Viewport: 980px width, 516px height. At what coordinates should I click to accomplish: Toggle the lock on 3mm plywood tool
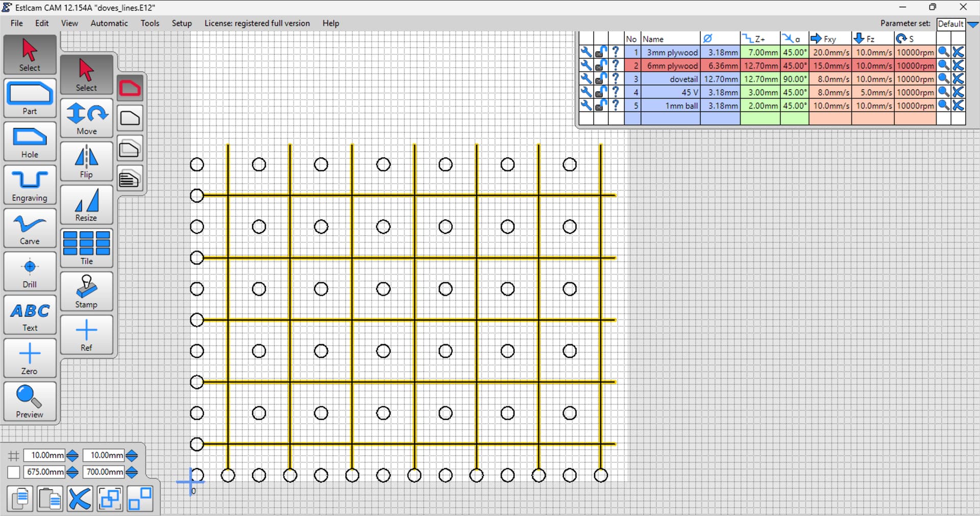[x=601, y=52]
